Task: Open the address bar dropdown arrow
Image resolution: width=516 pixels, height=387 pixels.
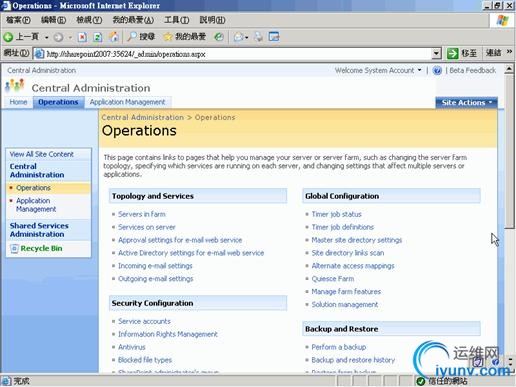Action: (436, 53)
